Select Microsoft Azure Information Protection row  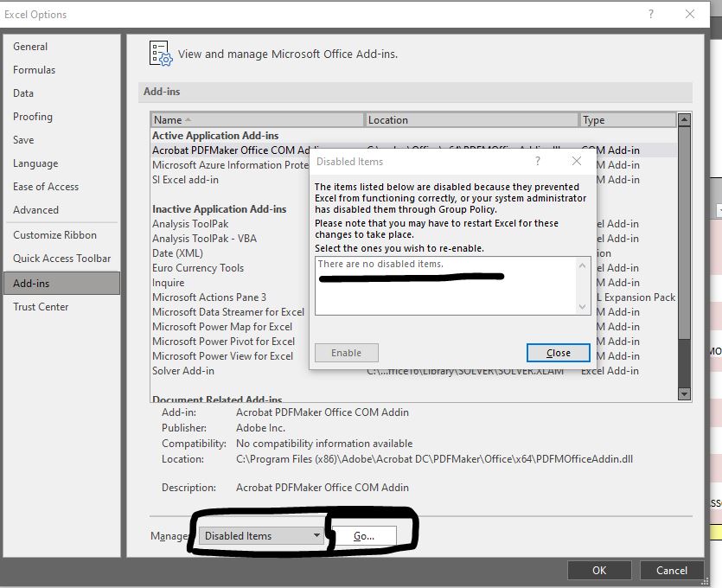tap(231, 165)
